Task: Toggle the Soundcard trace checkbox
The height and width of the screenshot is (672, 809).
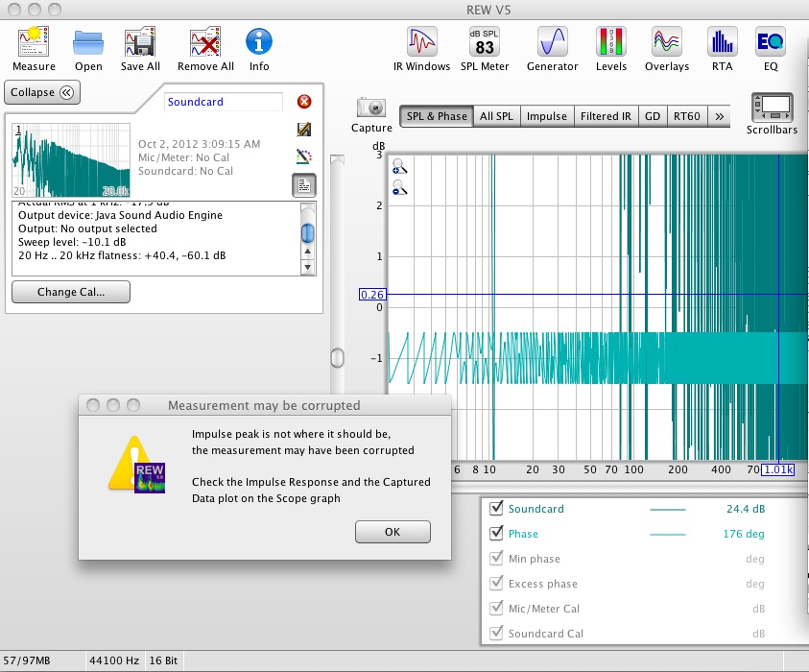Action: [x=496, y=509]
